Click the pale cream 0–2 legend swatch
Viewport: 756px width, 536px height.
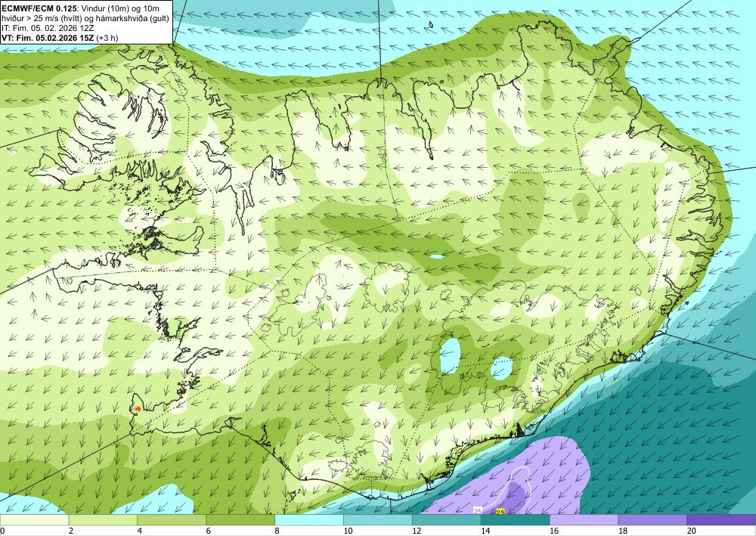pyautogui.click(x=34, y=520)
